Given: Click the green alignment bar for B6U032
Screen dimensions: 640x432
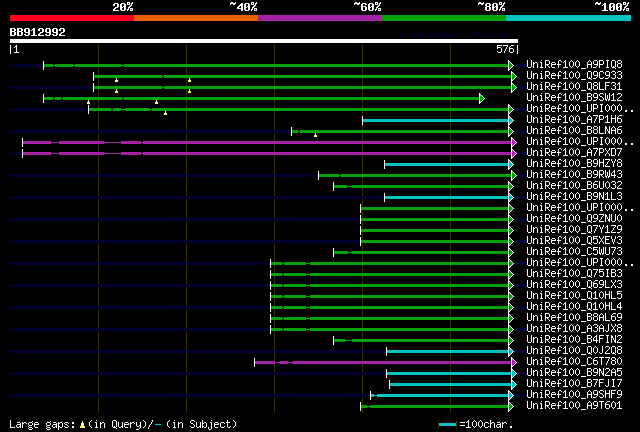Looking at the screenshot, I should point(421,187).
